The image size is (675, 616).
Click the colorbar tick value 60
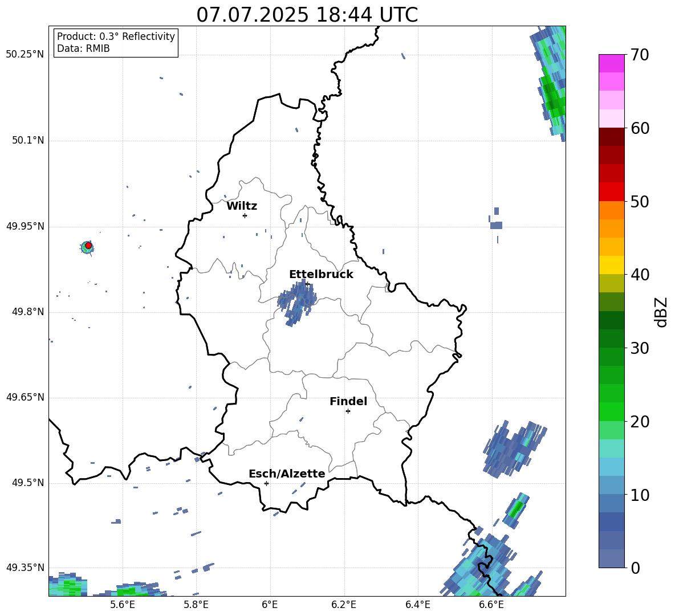640,128
